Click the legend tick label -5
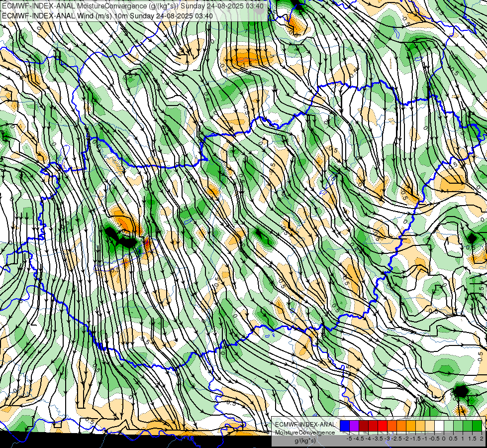 [349, 439]
